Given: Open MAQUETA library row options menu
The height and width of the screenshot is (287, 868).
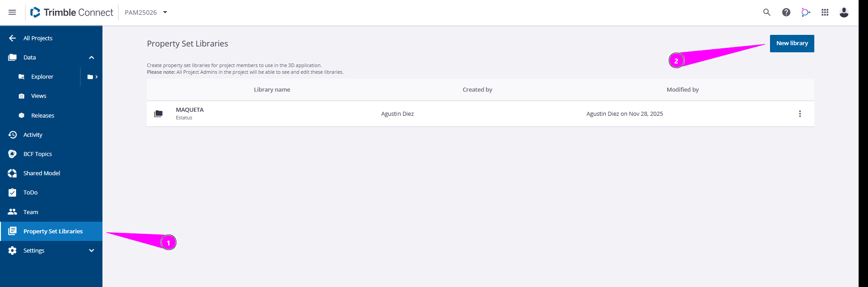Looking at the screenshot, I should click(x=800, y=114).
